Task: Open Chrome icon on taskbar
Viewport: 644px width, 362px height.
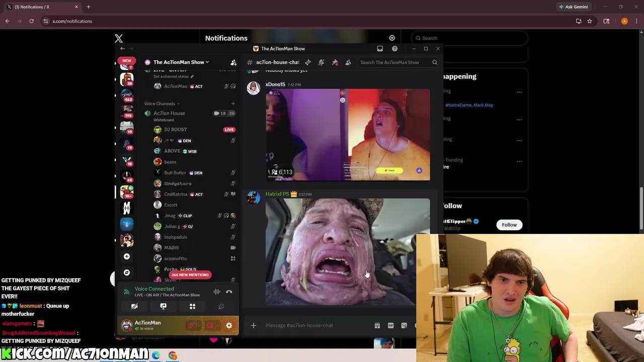Action: pyautogui.click(x=173, y=356)
